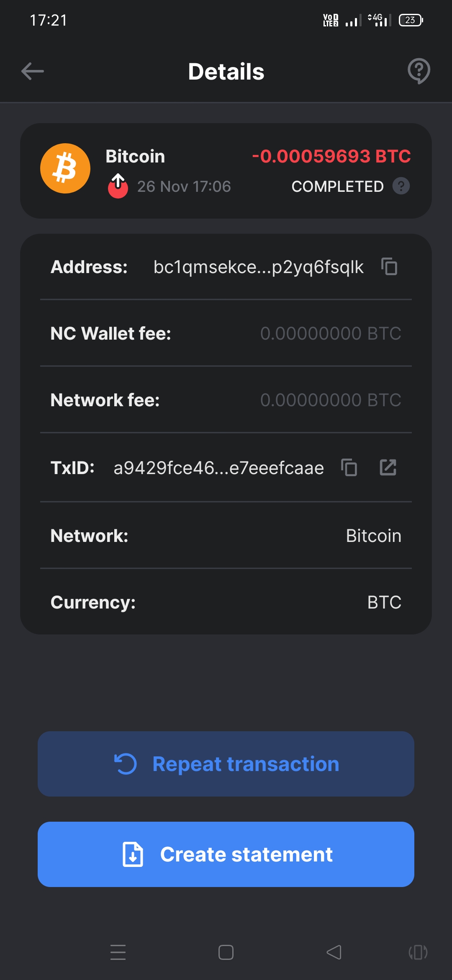Screen dimensions: 452x980
Task: Open the help question mark icon
Action: 419,71
